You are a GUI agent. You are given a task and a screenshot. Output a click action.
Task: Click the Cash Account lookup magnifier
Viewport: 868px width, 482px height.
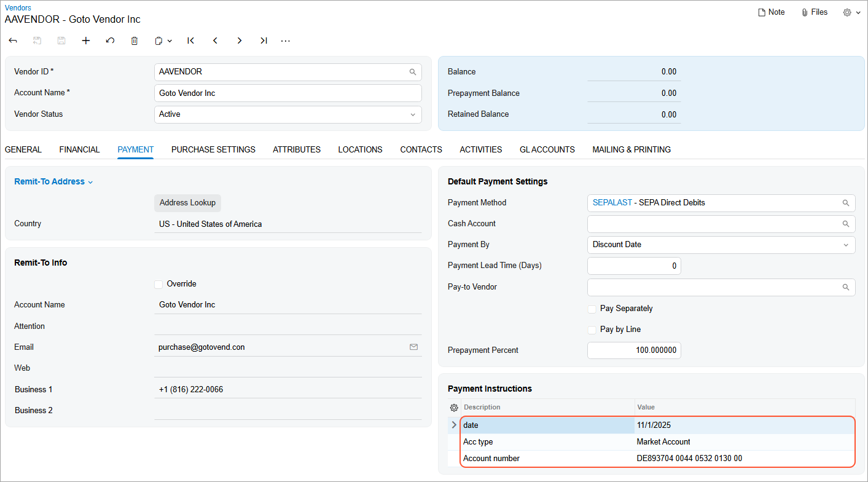coord(846,224)
